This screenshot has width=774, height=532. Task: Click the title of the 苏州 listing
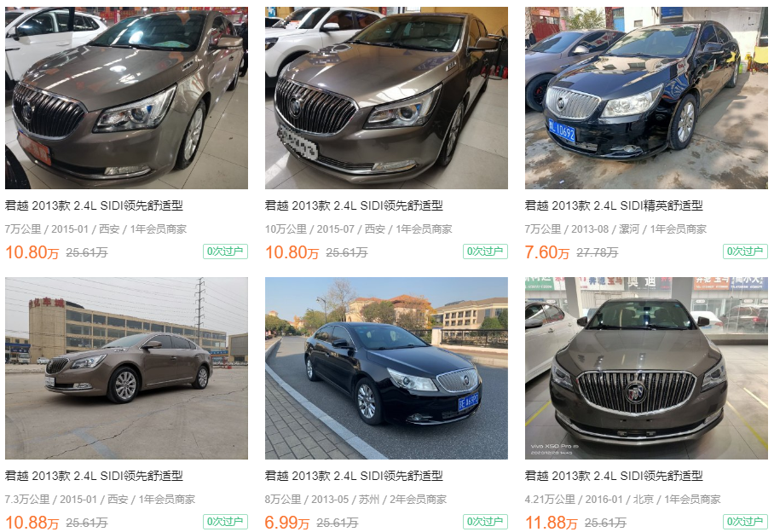354,476
